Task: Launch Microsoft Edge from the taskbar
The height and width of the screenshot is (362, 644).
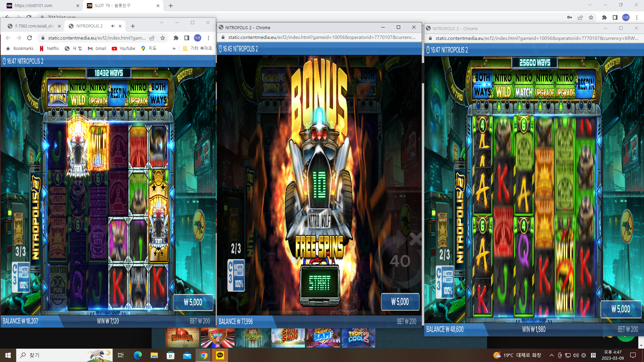Action: [138, 355]
